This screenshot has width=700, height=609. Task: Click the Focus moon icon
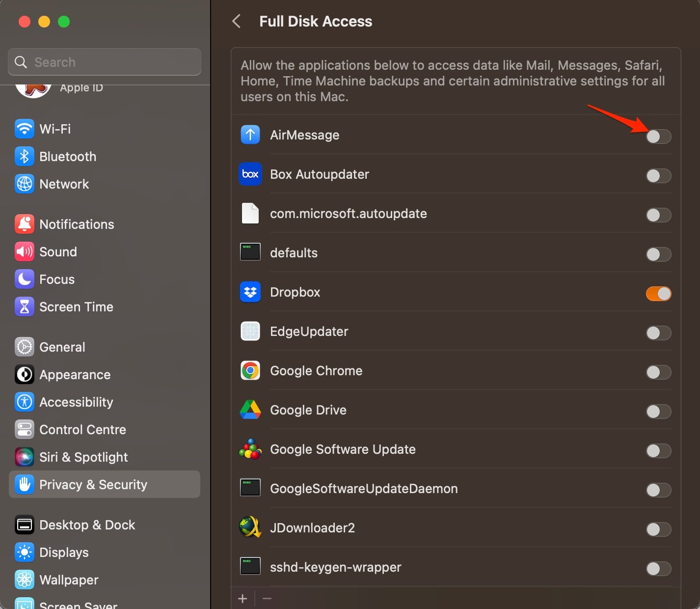click(25, 279)
